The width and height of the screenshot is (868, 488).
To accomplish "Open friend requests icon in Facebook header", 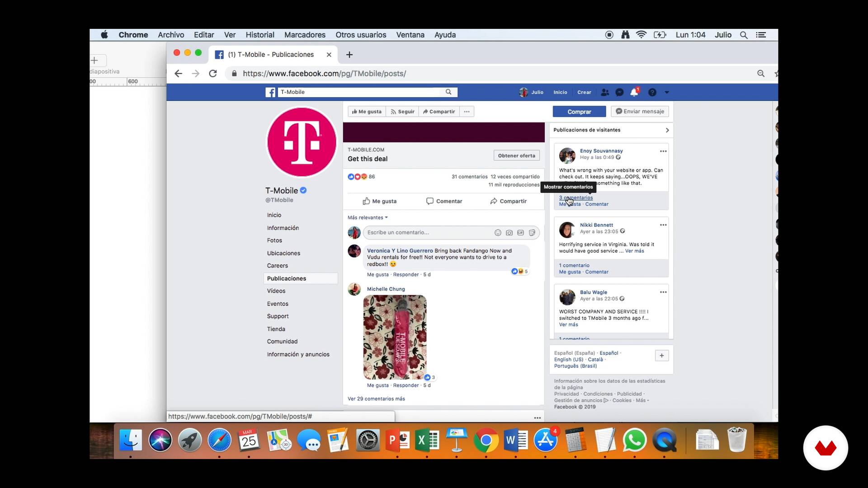I will click(605, 92).
